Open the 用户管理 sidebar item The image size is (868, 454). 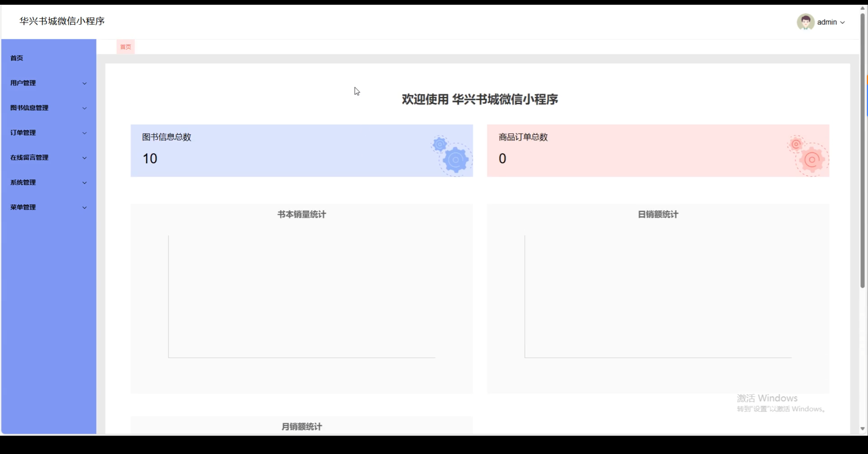tap(23, 83)
